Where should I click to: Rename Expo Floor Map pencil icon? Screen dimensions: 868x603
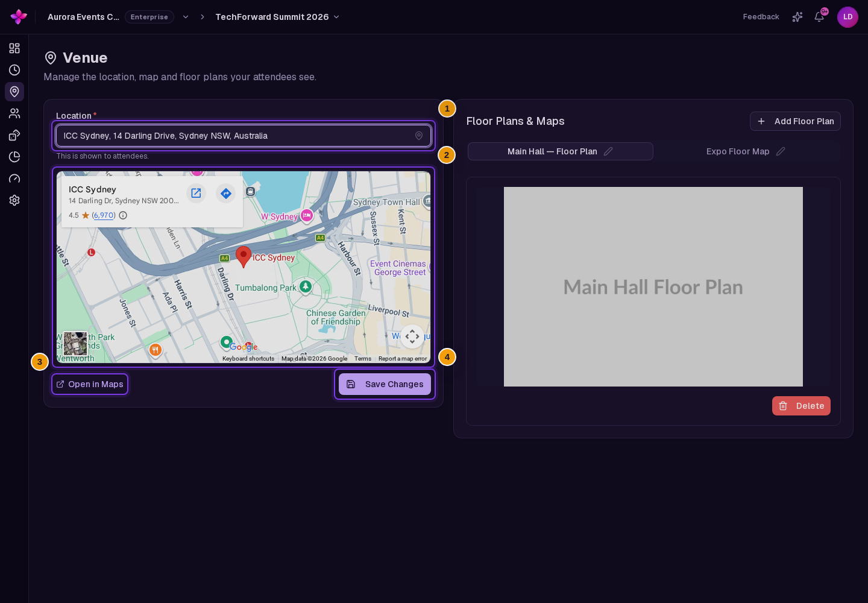click(x=781, y=151)
